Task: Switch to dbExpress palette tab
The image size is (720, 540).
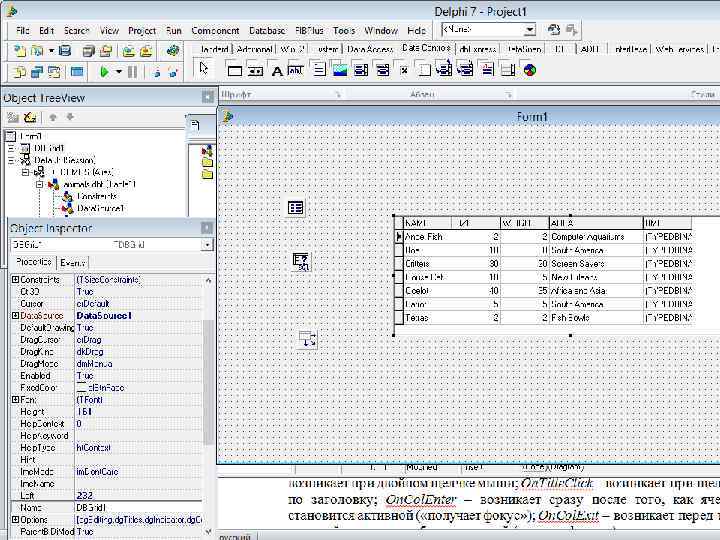Action: click(x=478, y=49)
